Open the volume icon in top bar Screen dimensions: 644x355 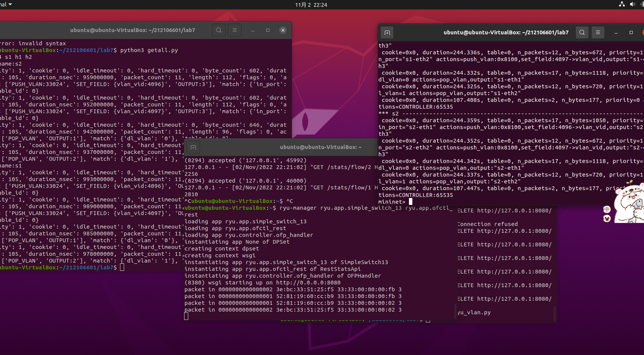coord(632,5)
